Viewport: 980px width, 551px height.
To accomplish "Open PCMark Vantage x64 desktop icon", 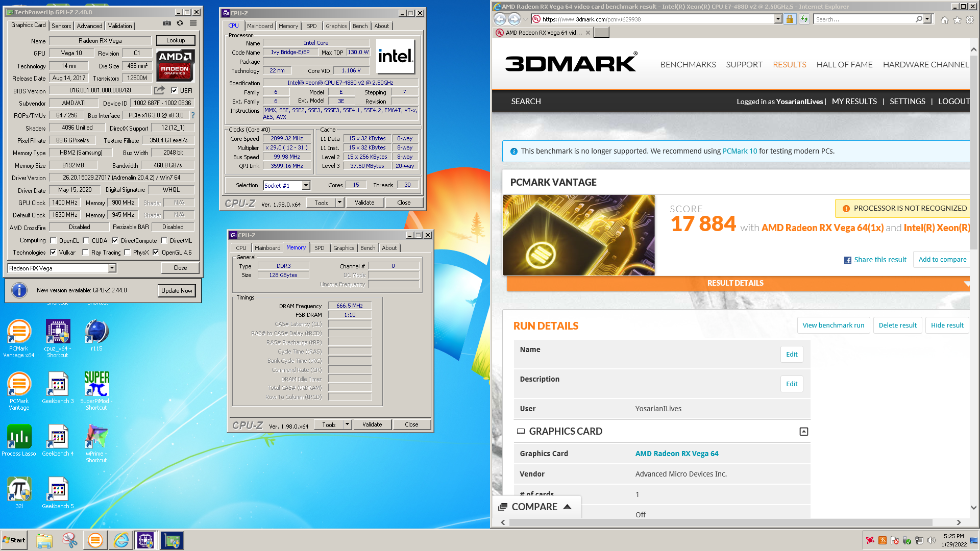I will [x=19, y=339].
